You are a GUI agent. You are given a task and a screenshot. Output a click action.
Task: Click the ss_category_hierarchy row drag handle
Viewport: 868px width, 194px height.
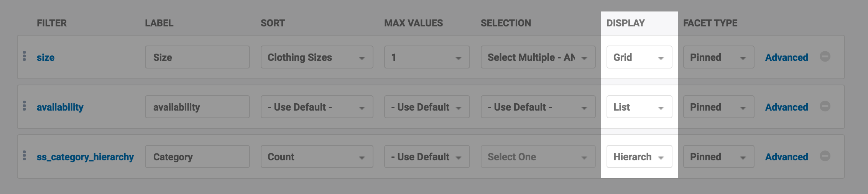click(25, 156)
